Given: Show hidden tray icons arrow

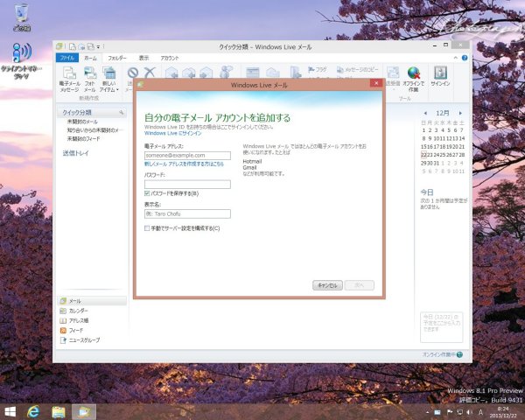Looking at the screenshot, I should click(427, 412).
